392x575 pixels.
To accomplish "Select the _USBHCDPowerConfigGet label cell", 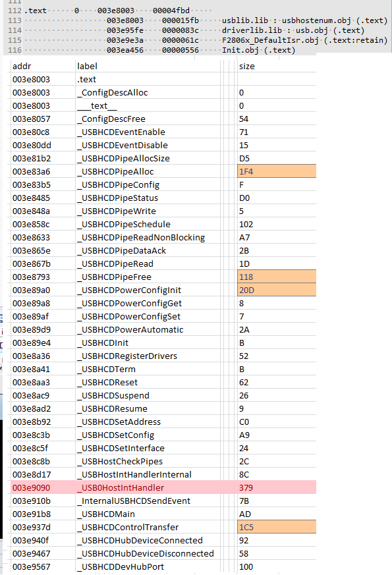I will pyautogui.click(x=148, y=303).
